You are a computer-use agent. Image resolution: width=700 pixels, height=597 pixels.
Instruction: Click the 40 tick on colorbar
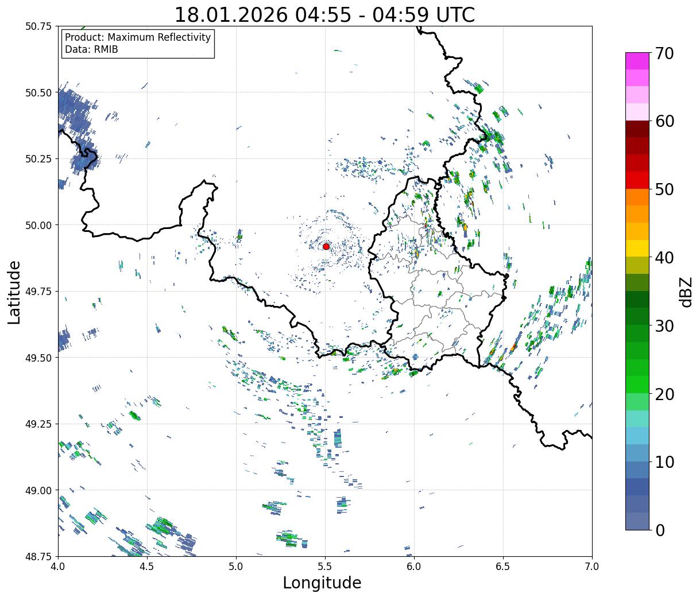point(664,257)
